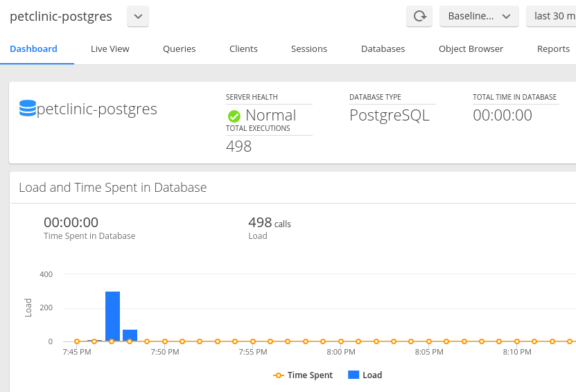Image resolution: width=576 pixels, height=392 pixels.
Task: Select the Dashboard tab
Action: [x=33, y=48]
